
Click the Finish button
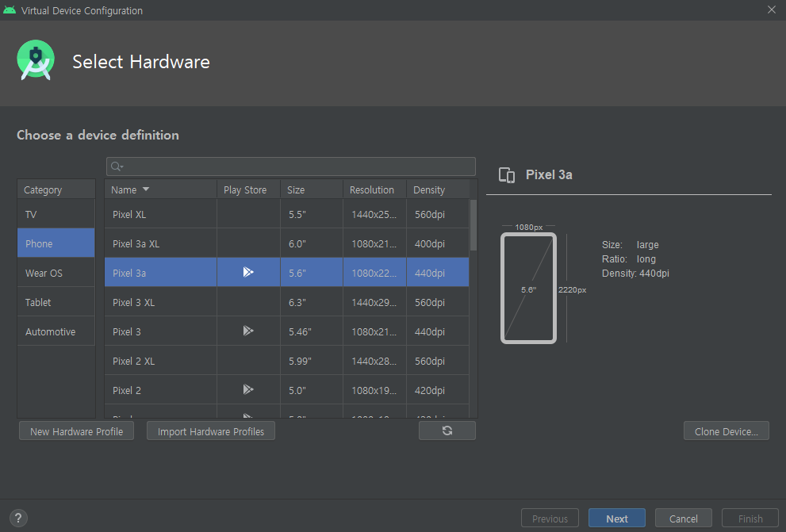click(750, 519)
